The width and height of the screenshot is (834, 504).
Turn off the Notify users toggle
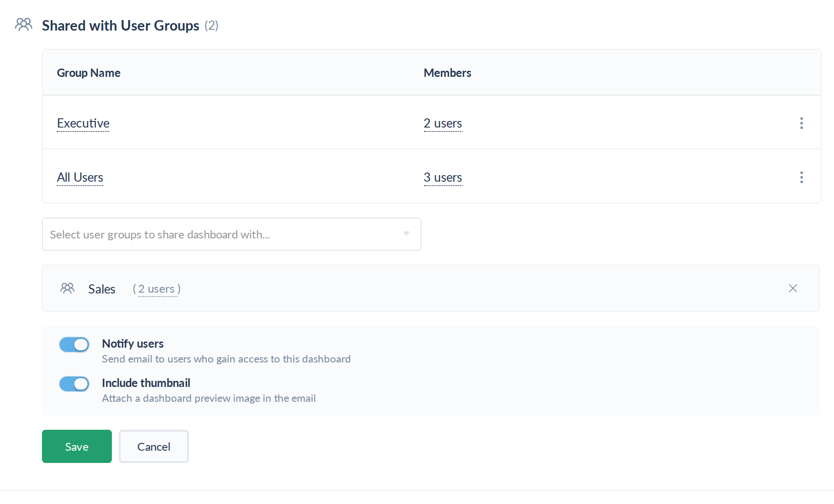click(x=74, y=345)
